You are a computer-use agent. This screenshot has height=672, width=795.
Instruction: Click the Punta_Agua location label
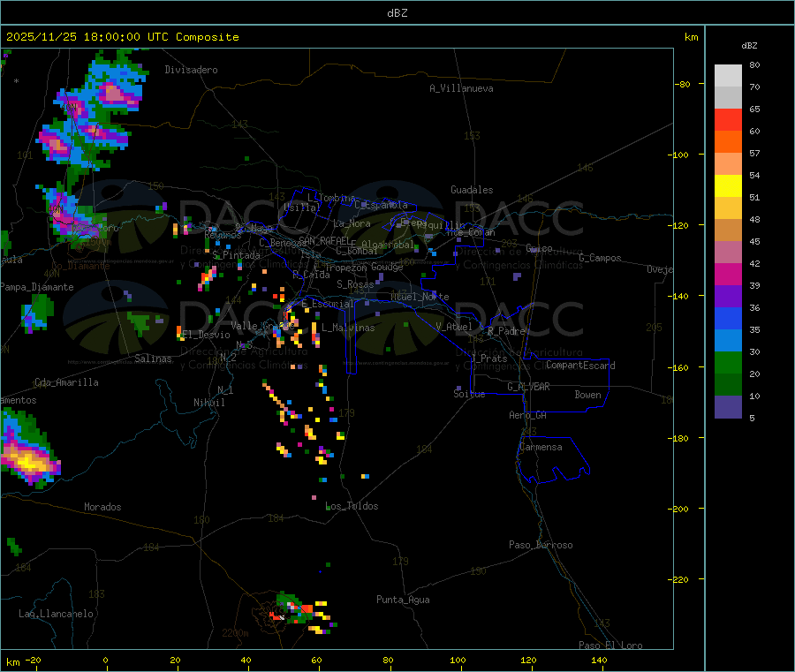[403, 600]
